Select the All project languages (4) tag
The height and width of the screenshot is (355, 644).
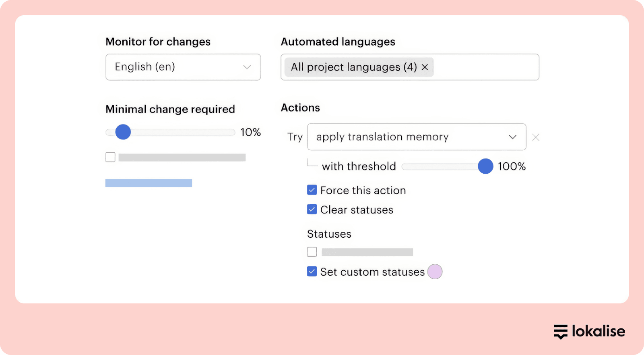tap(353, 67)
